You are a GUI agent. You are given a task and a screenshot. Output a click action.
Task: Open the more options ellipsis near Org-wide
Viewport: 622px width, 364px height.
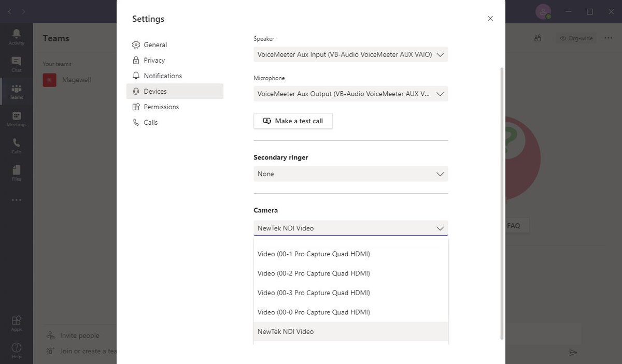[x=609, y=38]
